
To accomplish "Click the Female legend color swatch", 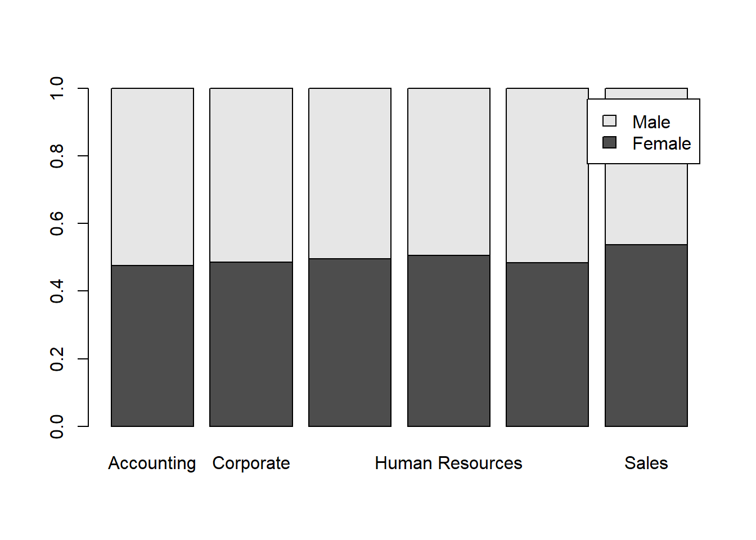I will [609, 142].
